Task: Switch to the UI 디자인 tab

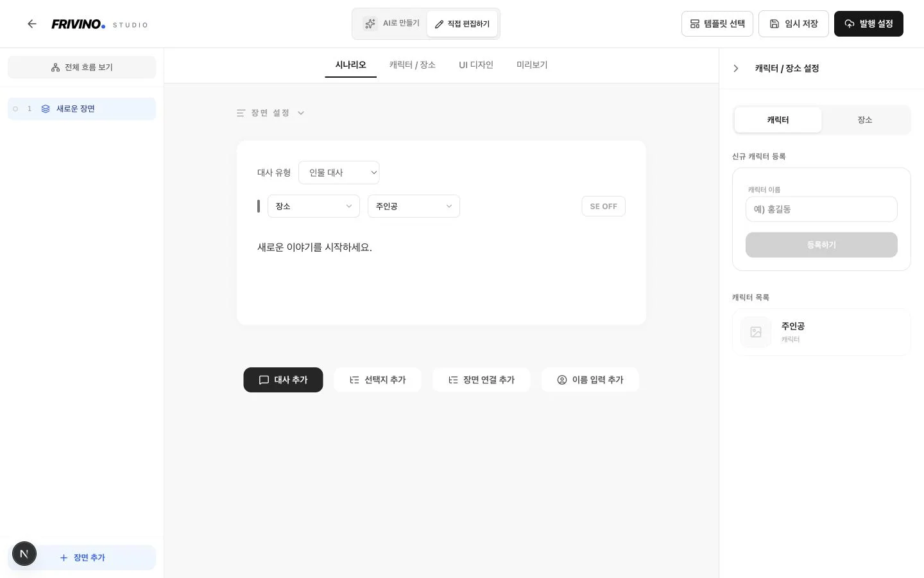Action: (476, 65)
